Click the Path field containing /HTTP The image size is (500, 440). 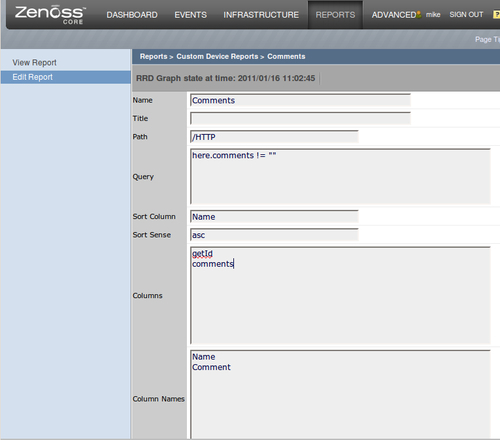[x=274, y=137]
